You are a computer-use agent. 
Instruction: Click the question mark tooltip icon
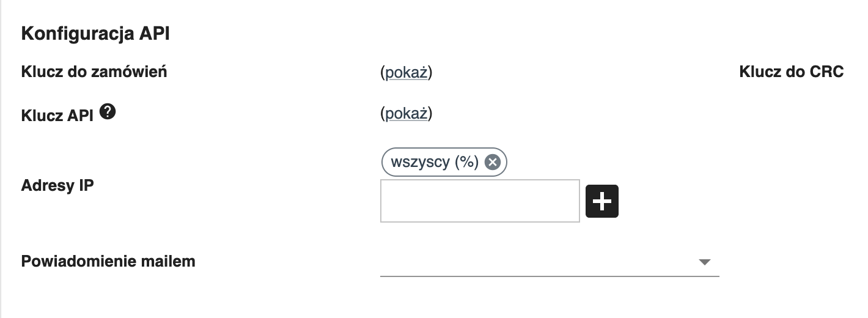click(108, 111)
